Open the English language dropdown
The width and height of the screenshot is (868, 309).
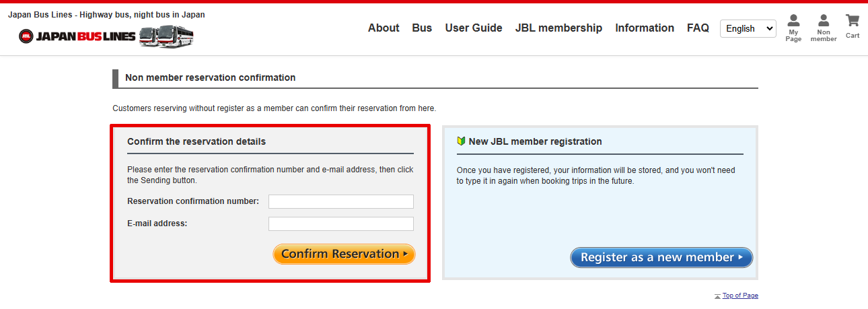(748, 28)
